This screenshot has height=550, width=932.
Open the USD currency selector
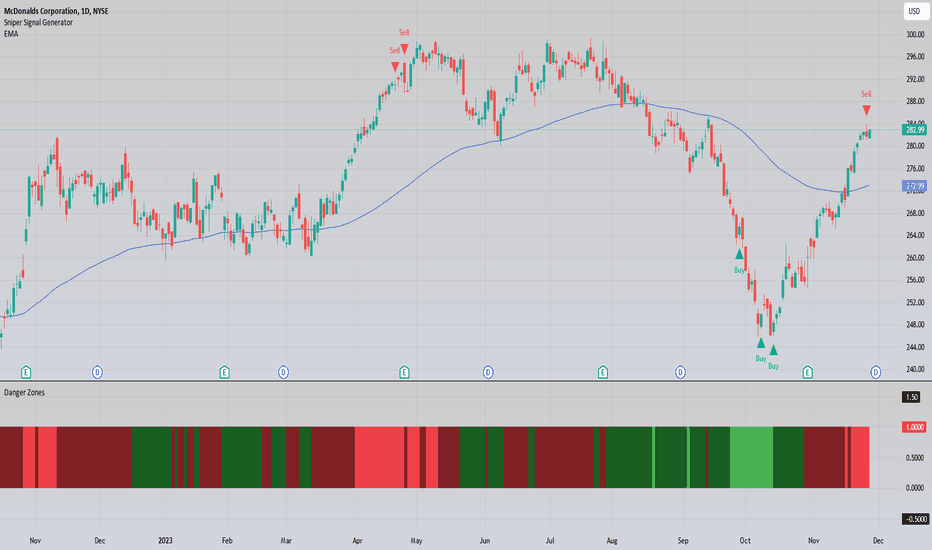click(914, 11)
